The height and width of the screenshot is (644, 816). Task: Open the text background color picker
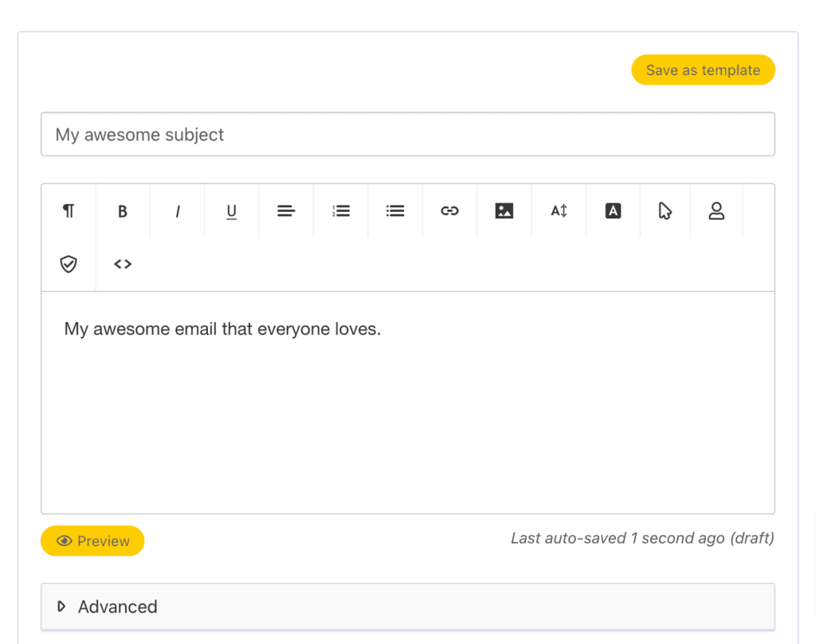click(x=613, y=211)
